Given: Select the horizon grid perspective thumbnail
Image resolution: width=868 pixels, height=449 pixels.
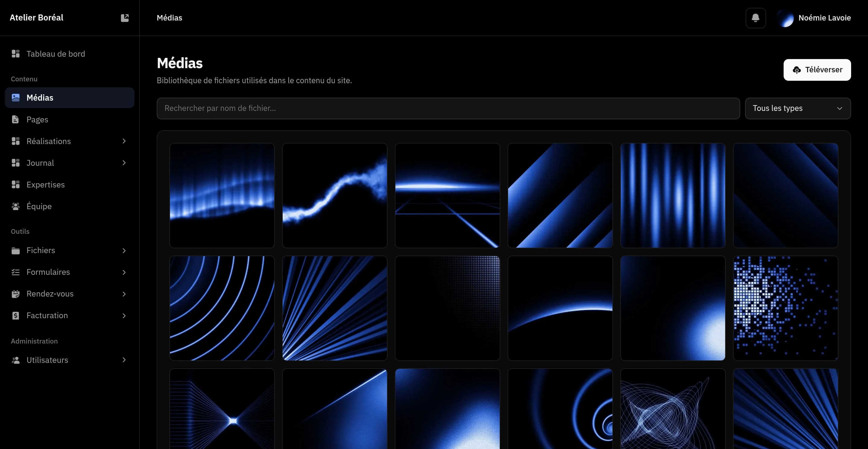Looking at the screenshot, I should point(448,195).
